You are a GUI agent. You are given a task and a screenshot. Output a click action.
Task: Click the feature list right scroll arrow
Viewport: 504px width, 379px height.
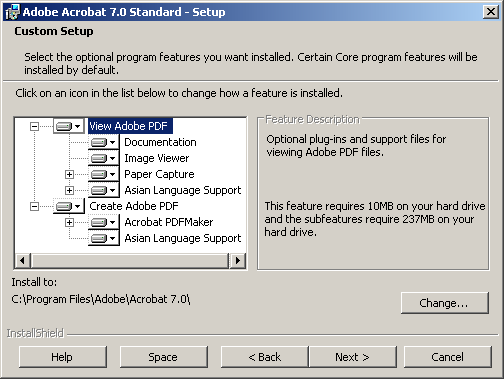[238, 260]
